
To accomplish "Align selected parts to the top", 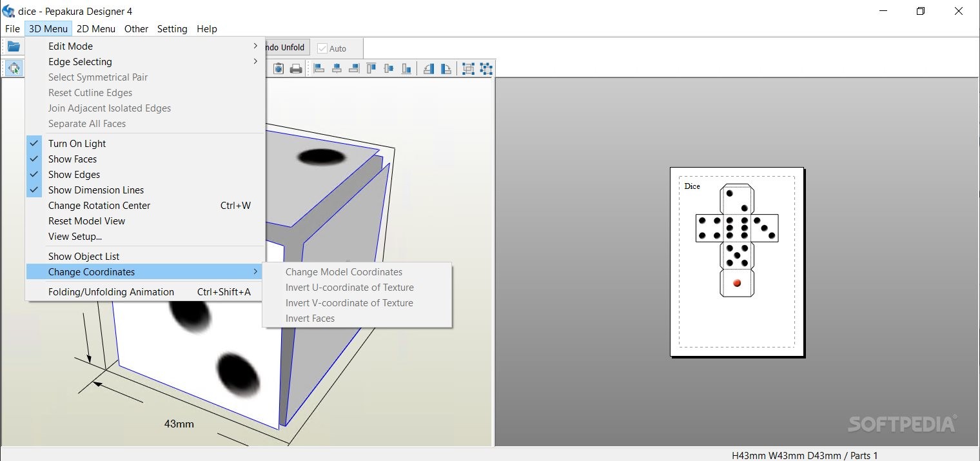I will point(371,68).
